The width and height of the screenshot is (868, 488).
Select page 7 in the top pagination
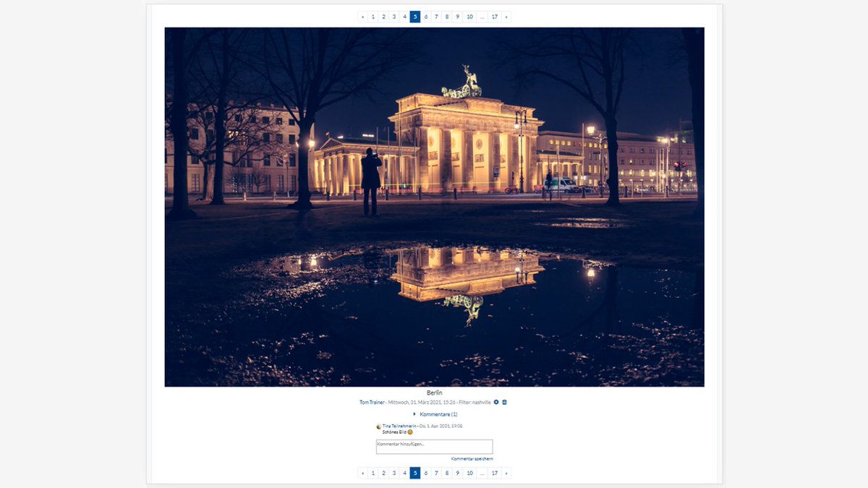click(x=436, y=17)
